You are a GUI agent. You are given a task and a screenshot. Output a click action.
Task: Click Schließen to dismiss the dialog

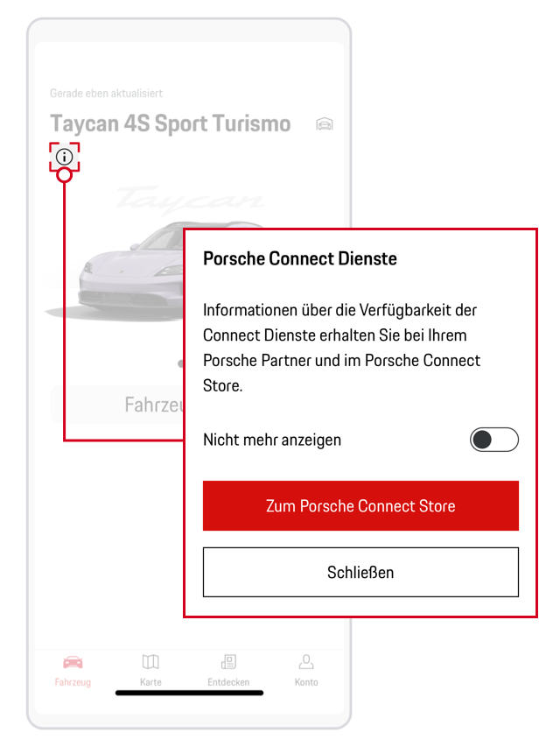click(360, 573)
